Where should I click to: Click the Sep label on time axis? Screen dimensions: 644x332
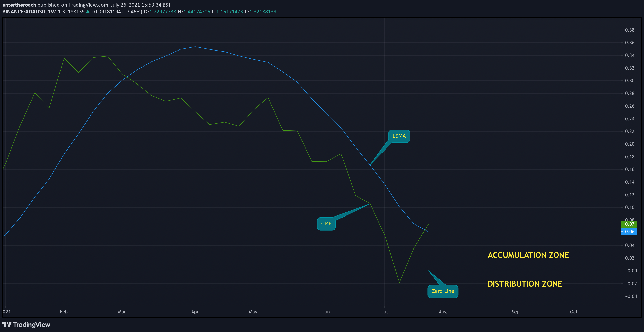[x=516, y=312]
